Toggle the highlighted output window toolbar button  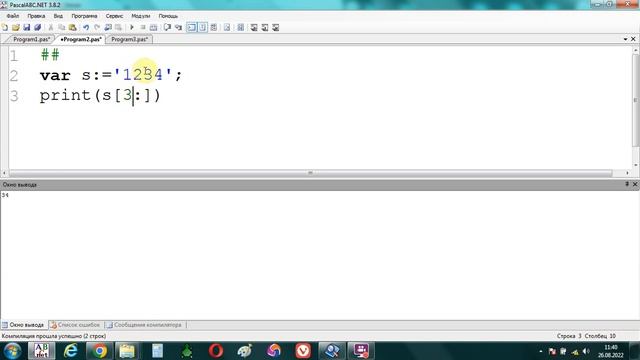coord(191,27)
